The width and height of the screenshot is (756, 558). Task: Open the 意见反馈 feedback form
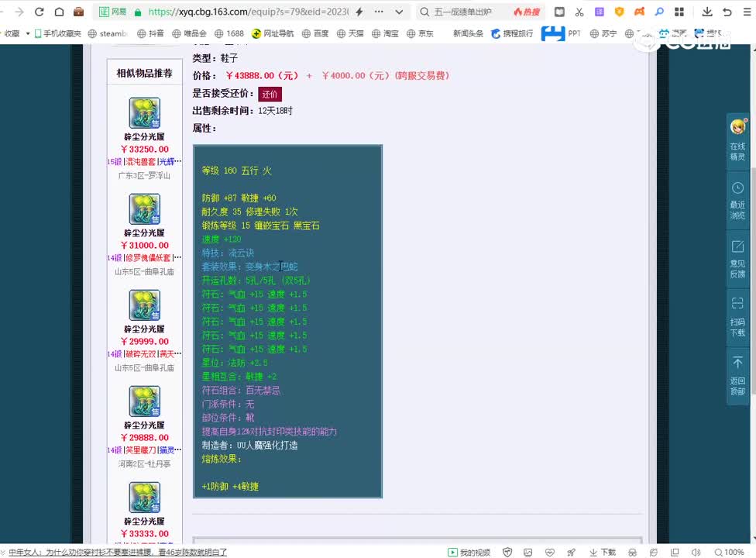[737, 260]
